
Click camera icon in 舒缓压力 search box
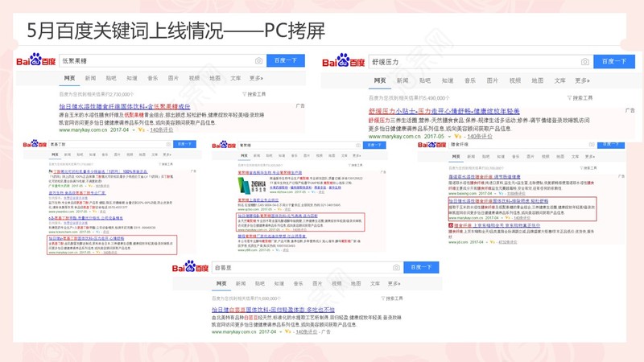pyautogui.click(x=585, y=62)
